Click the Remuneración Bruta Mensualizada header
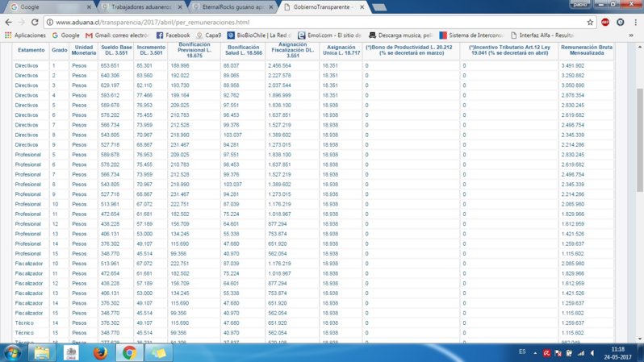Screen dimensions: 644x362 tap(587, 50)
